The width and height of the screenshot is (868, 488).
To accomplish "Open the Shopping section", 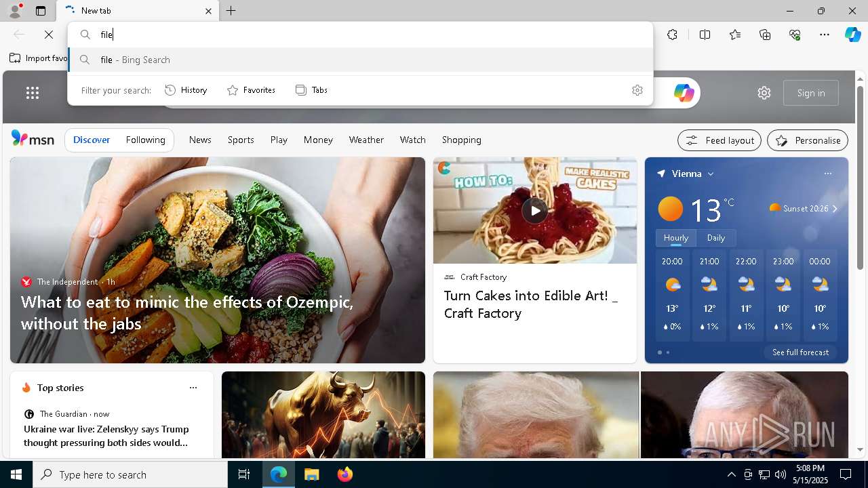I will 462,140.
